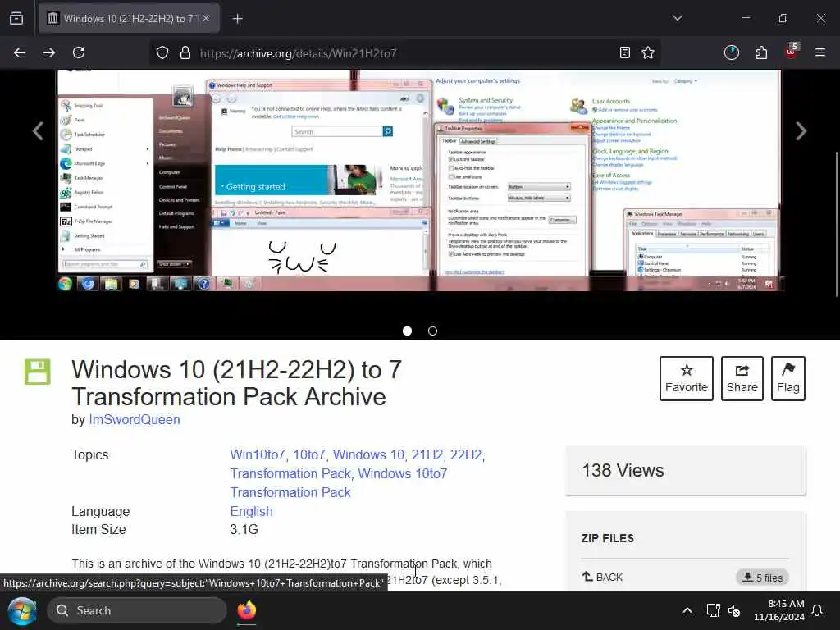The width and height of the screenshot is (840, 630).
Task: Download all 5 files
Action: (x=762, y=577)
